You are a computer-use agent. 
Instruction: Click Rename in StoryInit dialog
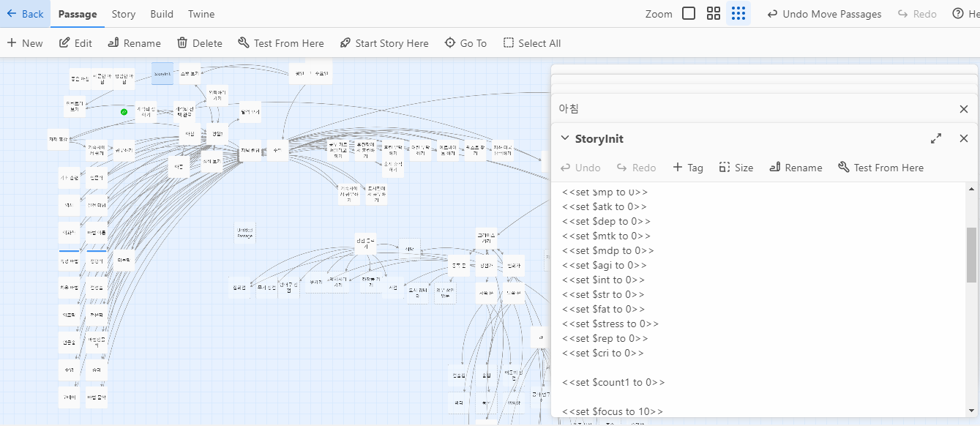[796, 168]
